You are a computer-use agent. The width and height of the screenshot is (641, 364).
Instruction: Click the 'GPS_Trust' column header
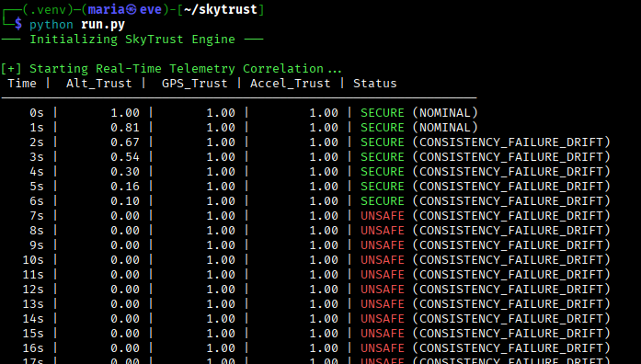pos(195,84)
